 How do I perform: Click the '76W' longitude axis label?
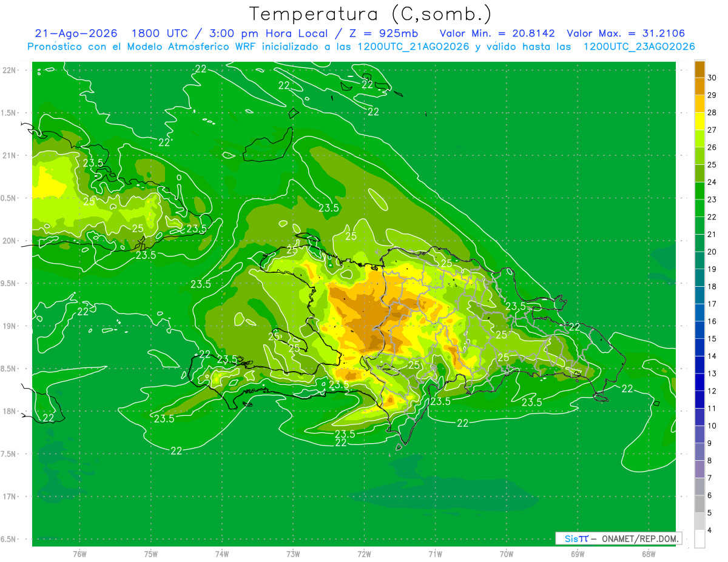click(x=79, y=554)
